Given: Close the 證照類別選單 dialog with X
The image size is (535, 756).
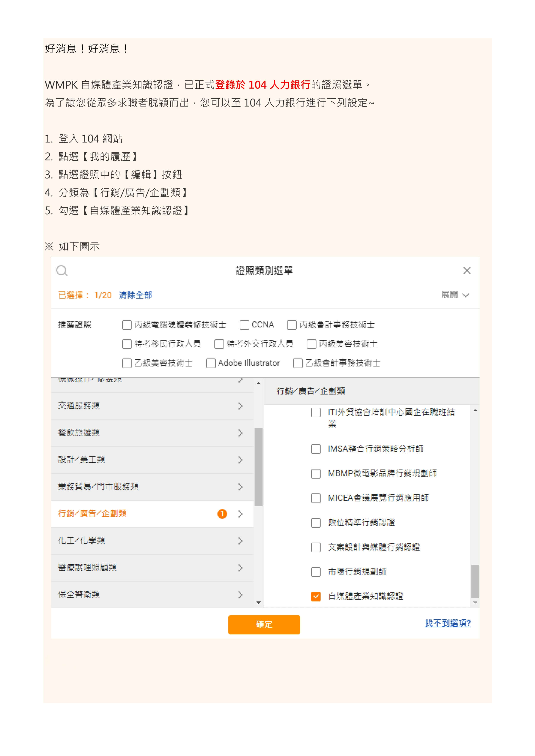Looking at the screenshot, I should point(467,270).
